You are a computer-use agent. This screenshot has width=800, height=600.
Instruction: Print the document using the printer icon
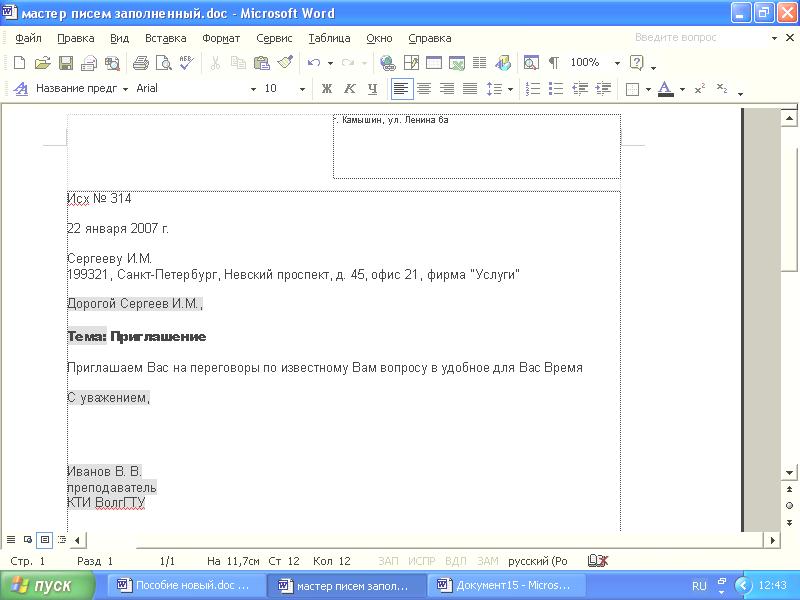pyautogui.click(x=140, y=63)
